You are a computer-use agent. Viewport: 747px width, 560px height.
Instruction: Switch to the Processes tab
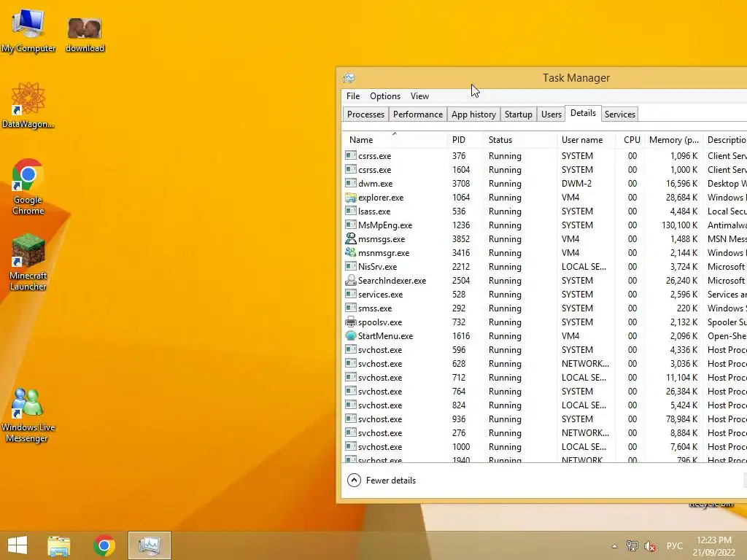tap(365, 114)
